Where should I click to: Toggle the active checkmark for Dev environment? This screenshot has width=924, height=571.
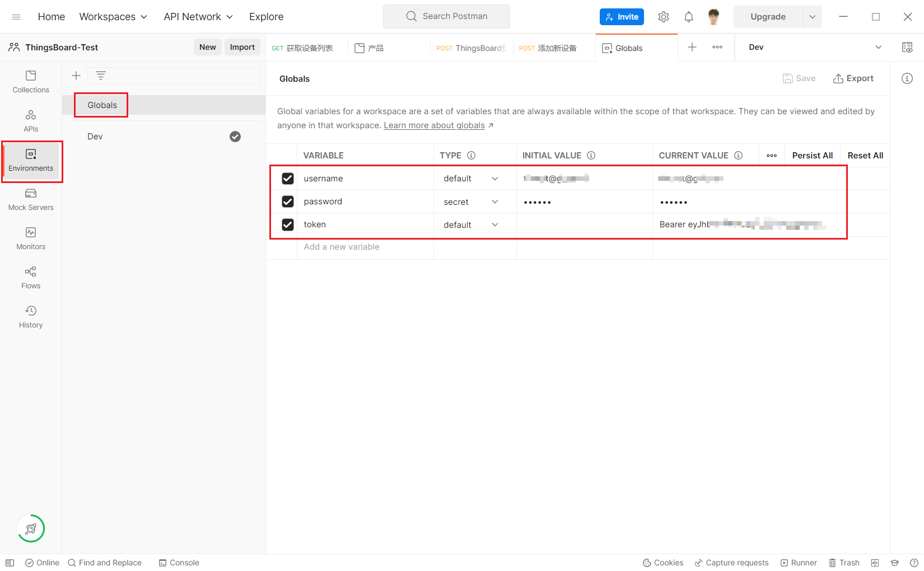(x=235, y=137)
